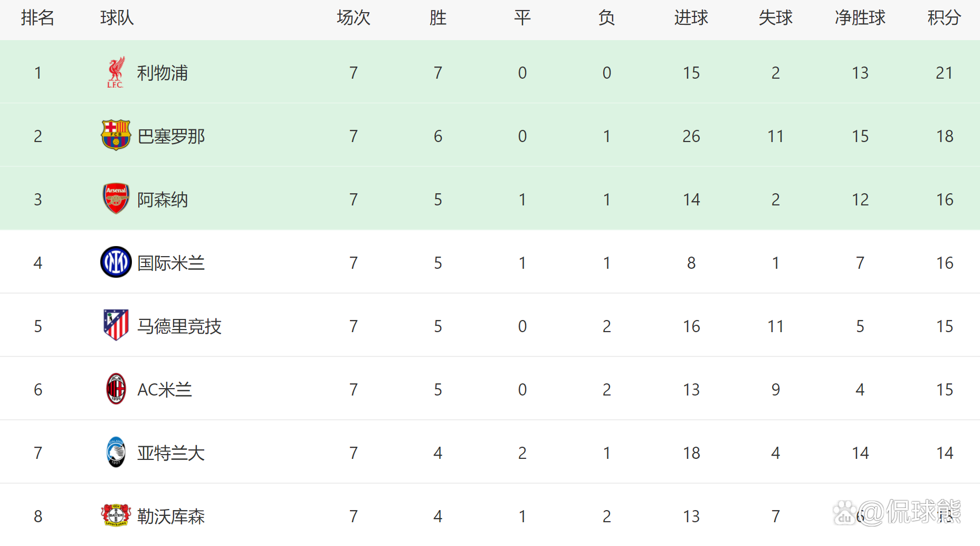The height and width of the screenshot is (546, 980).
Task: Click the Atalanta club logo
Action: pyautogui.click(x=116, y=452)
